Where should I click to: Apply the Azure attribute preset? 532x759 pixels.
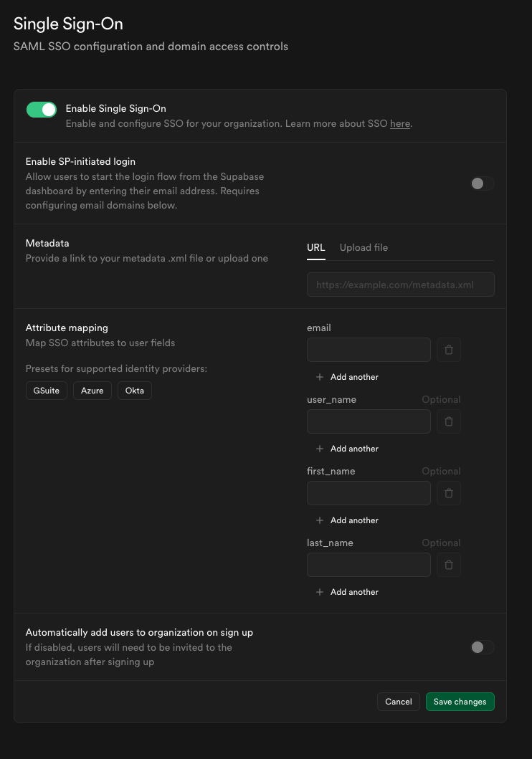pyautogui.click(x=92, y=391)
